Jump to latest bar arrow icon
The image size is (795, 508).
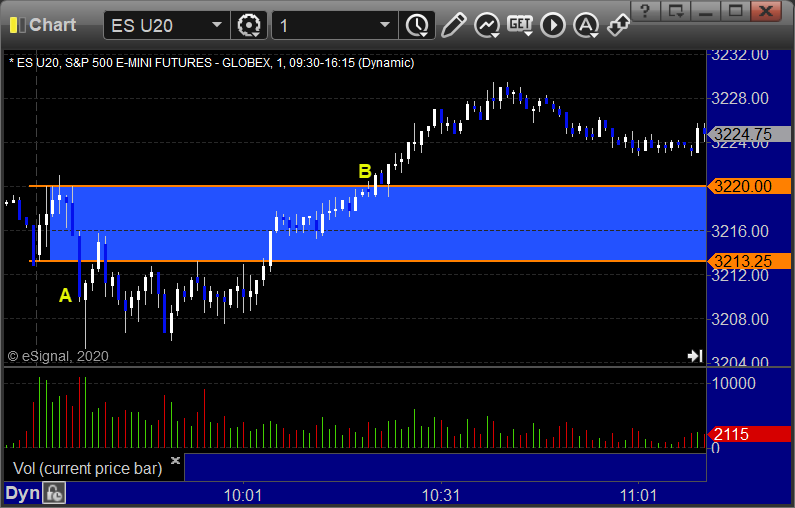tap(695, 356)
